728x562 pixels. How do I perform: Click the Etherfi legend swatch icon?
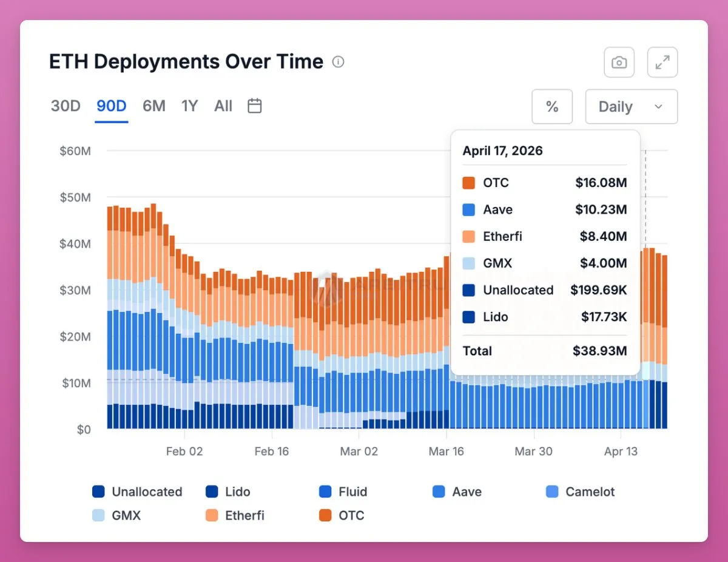pos(212,515)
